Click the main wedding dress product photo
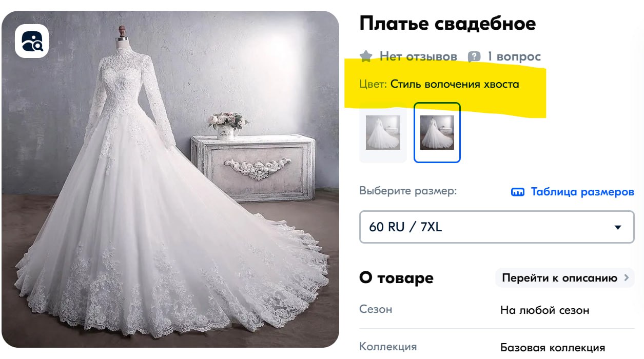Screen dimensions: 644x359 click(170, 180)
